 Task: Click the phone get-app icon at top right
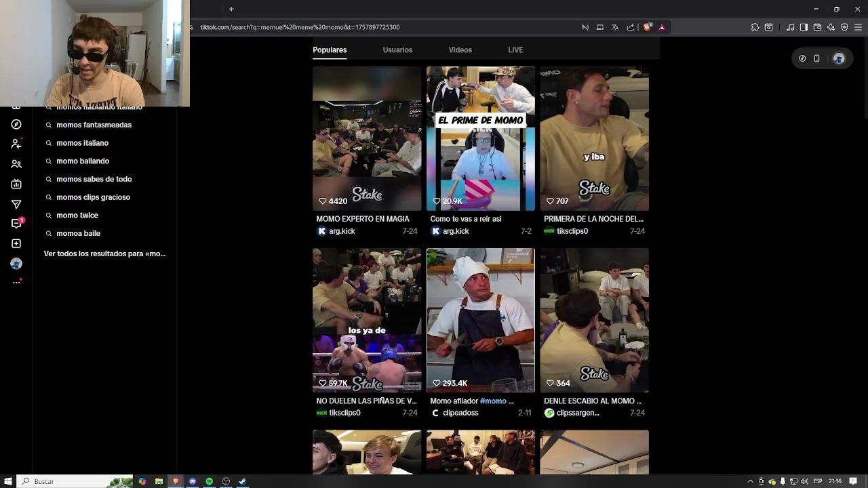pyautogui.click(x=816, y=58)
